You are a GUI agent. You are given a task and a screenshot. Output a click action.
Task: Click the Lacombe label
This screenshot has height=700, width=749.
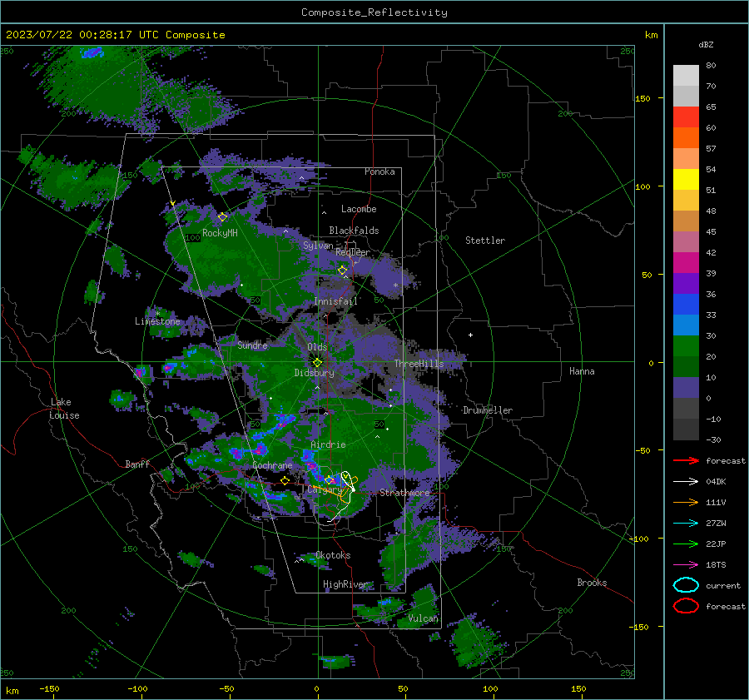[x=359, y=209]
